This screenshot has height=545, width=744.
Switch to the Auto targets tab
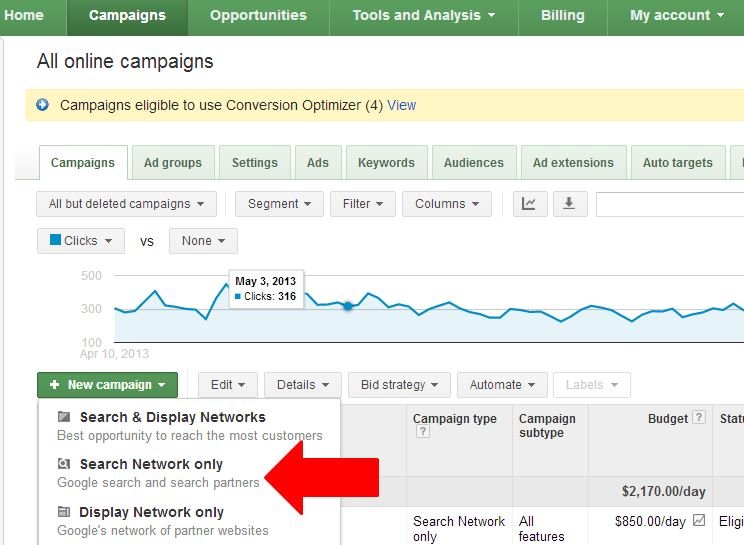pyautogui.click(x=678, y=163)
